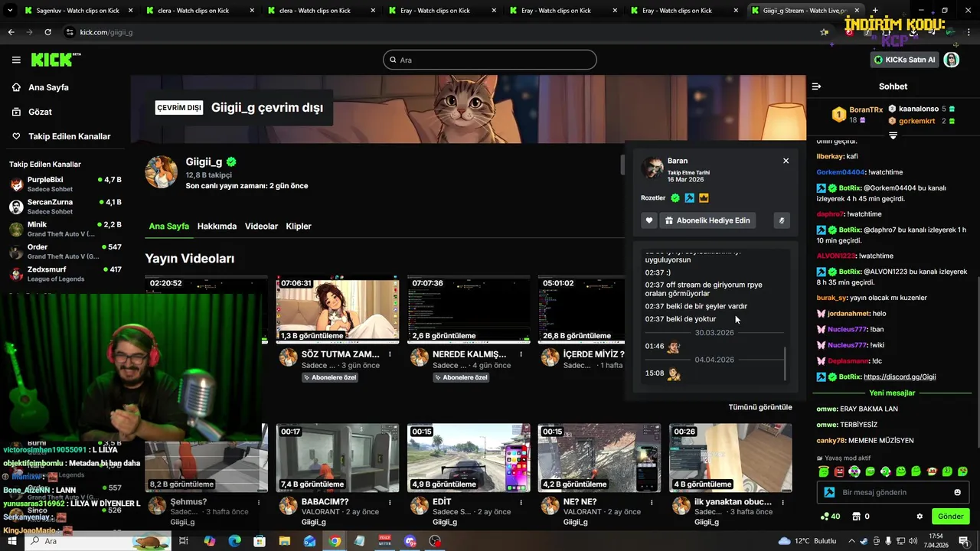The image size is (980, 551).
Task: Focus the Ara search field
Action: 490,60
